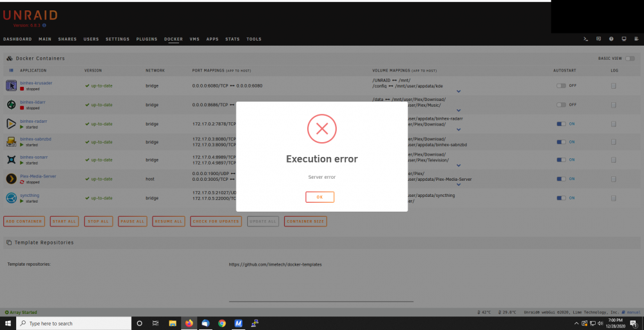Expand volume mappings for binhex-radarr
This screenshot has height=330, width=644.
pyautogui.click(x=459, y=129)
